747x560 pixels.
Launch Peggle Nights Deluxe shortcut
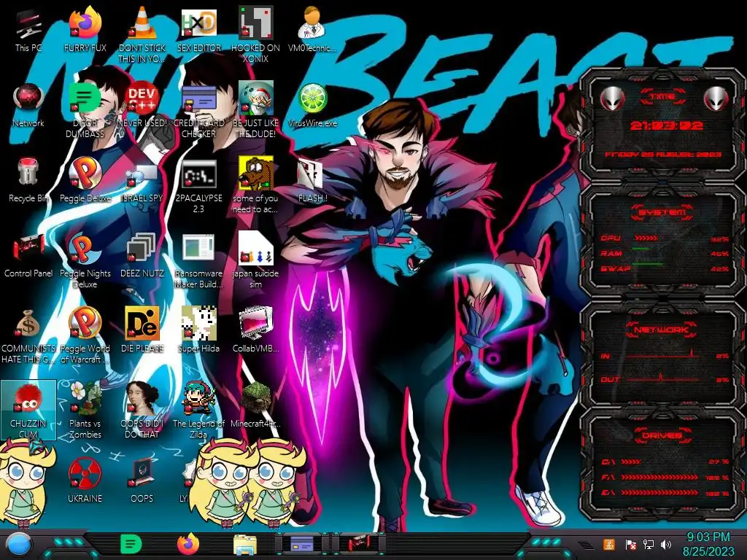(85, 261)
